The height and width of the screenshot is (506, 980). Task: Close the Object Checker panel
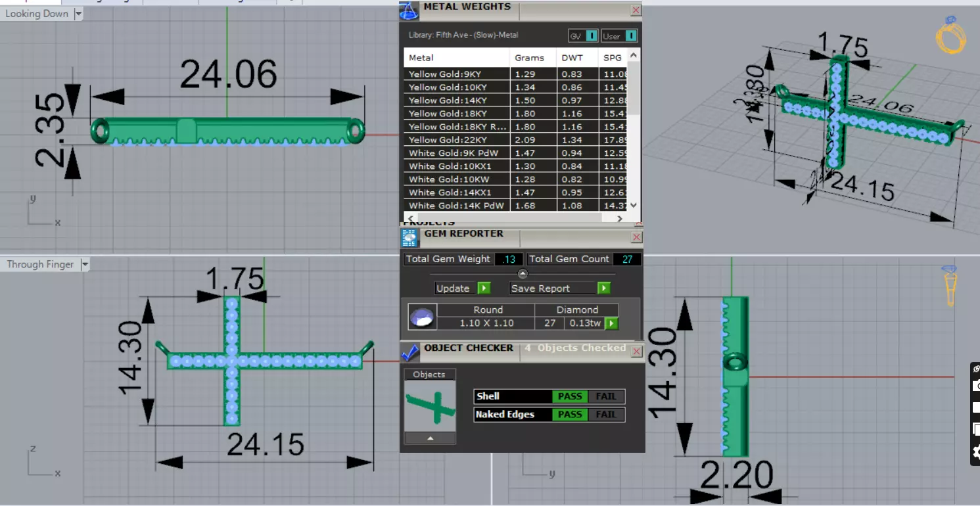pyautogui.click(x=636, y=352)
